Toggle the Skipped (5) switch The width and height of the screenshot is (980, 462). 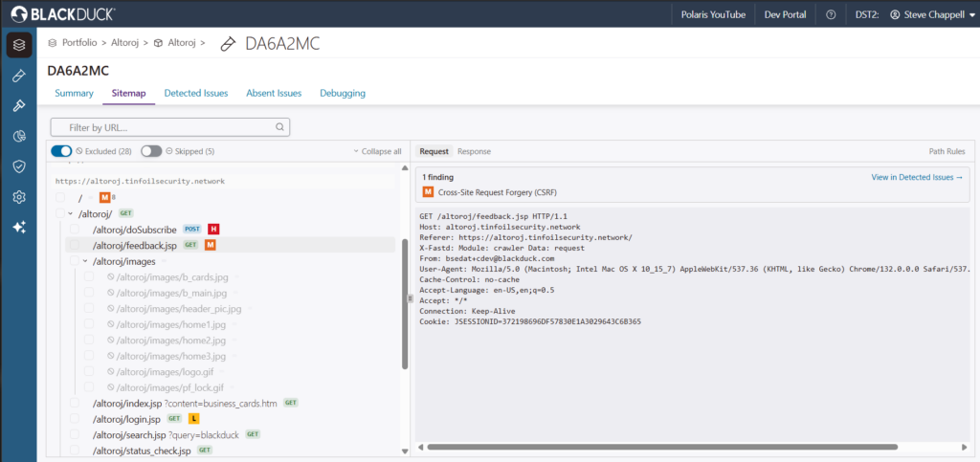click(151, 151)
